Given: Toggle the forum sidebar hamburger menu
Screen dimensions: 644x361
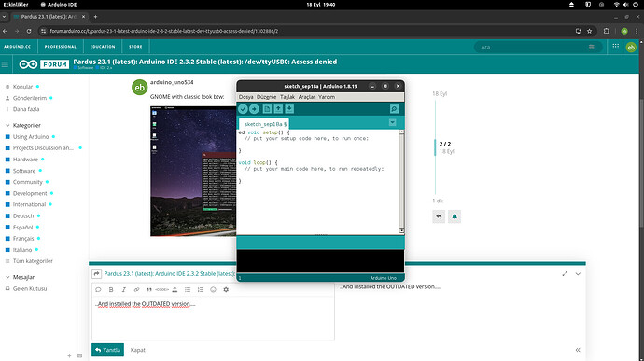Looking at the screenshot, I should click(x=5, y=64).
